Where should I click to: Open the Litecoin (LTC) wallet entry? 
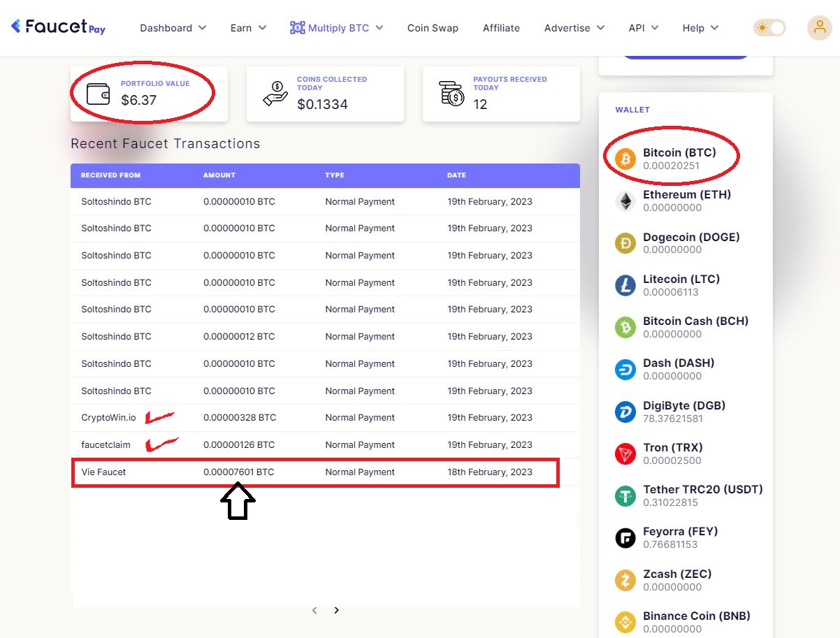click(x=686, y=285)
